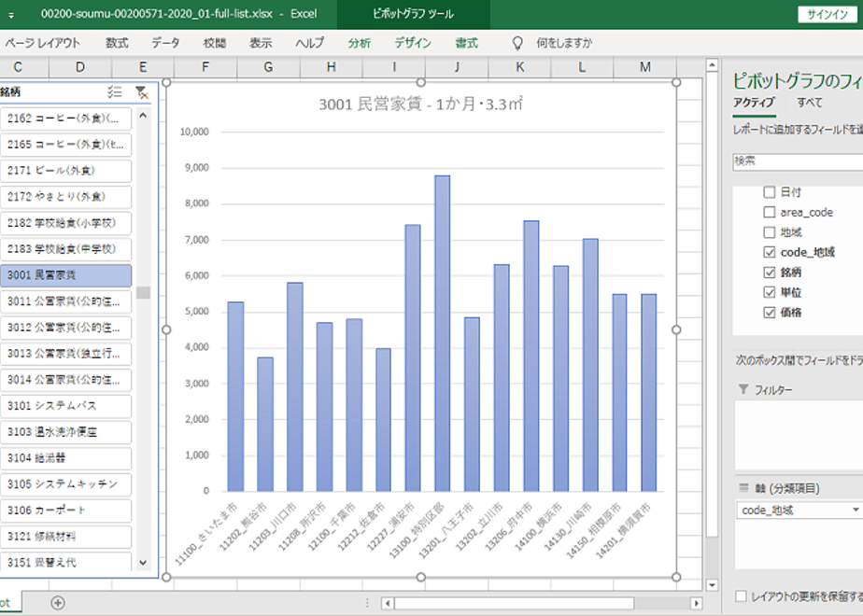This screenshot has height=616, width=863.
Task: Click the worksheet vertical scrollbar up arrow
Action: pyautogui.click(x=712, y=65)
